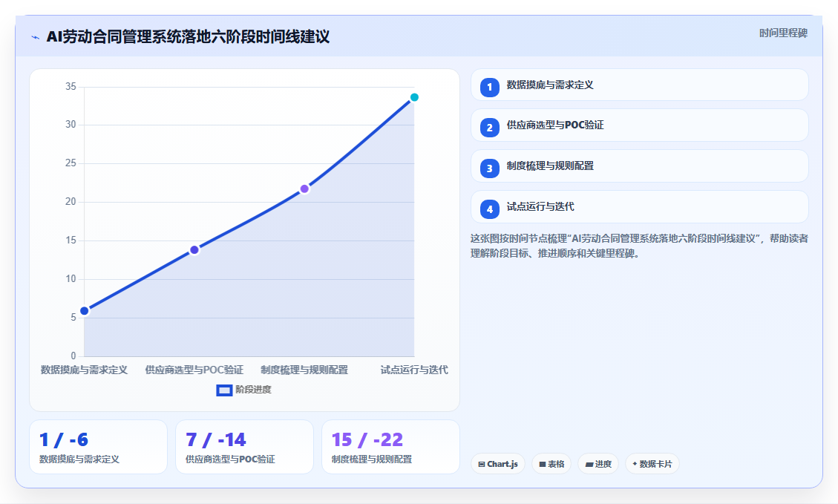Toggle the 阶段进度 legend color box
This screenshot has width=838, height=504.
[x=224, y=390]
